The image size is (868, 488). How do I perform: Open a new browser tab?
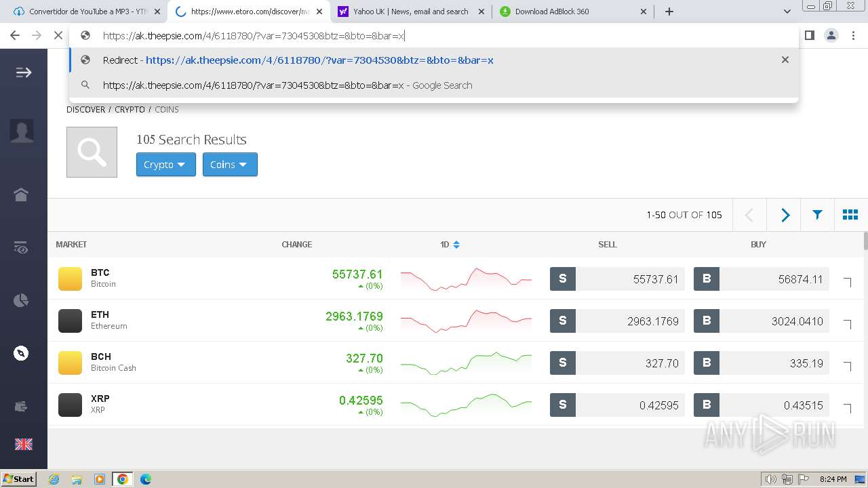pos(669,12)
